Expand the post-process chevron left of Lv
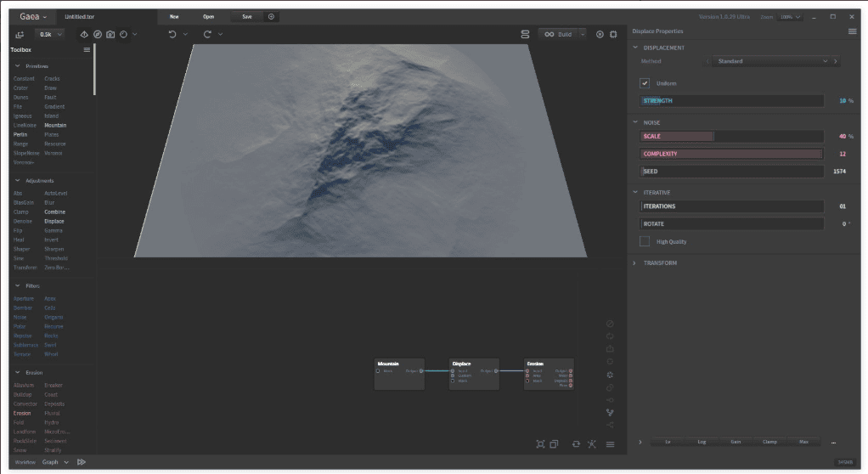 (x=640, y=442)
